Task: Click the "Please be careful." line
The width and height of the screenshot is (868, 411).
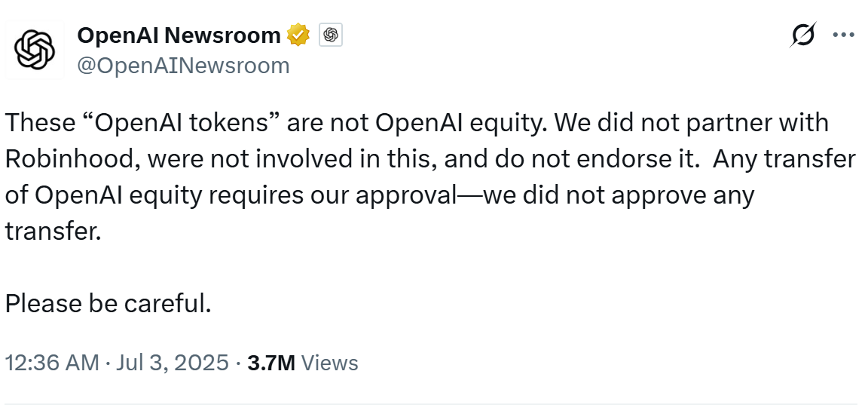Action: point(108,303)
